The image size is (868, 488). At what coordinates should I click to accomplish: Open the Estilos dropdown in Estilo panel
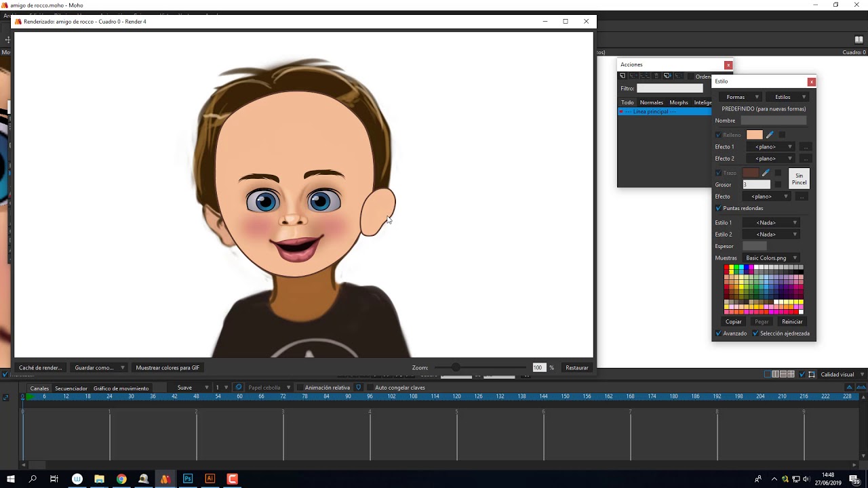(x=787, y=97)
